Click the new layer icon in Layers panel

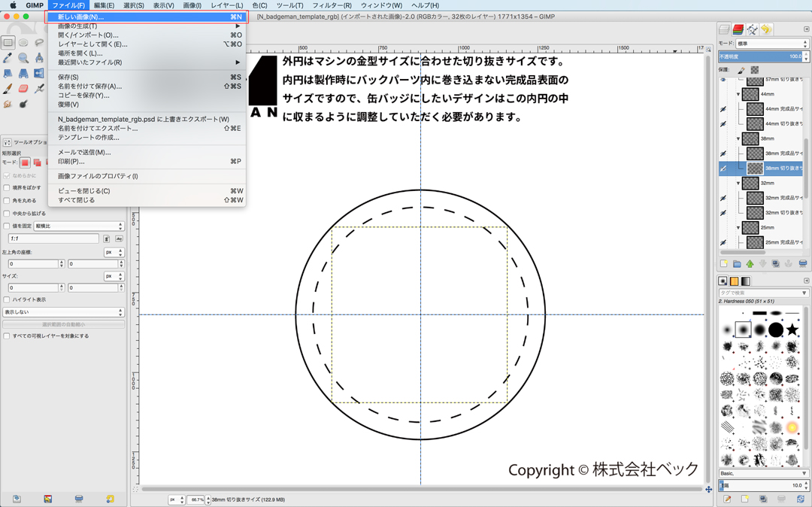[x=724, y=264]
